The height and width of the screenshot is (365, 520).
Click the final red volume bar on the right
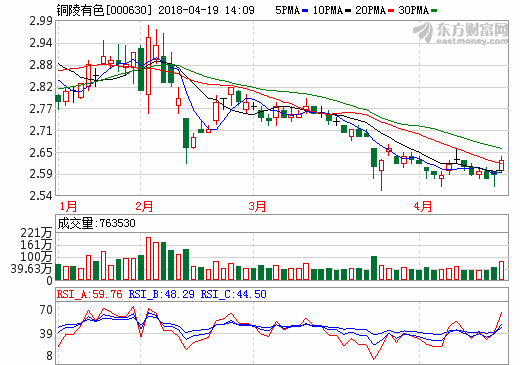pyautogui.click(x=501, y=271)
